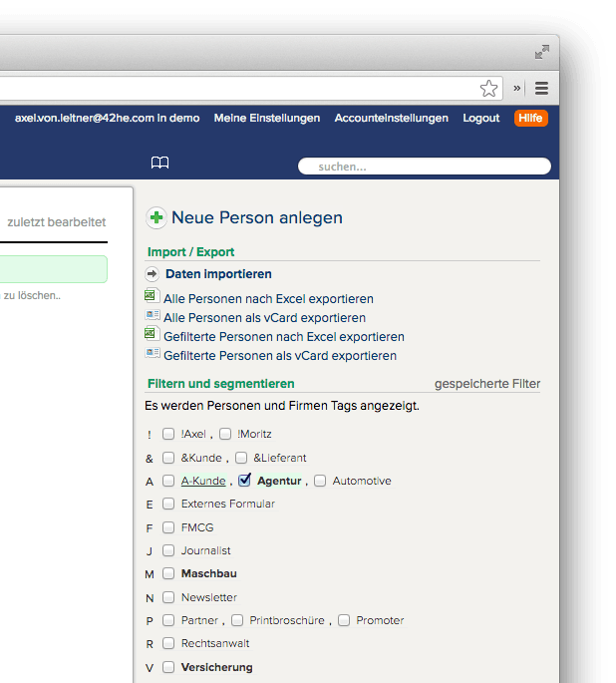Open the browser hamburger menu

541,89
